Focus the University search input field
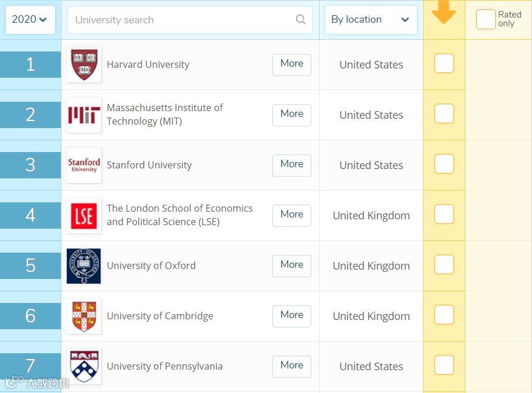532x393 pixels. coord(181,20)
